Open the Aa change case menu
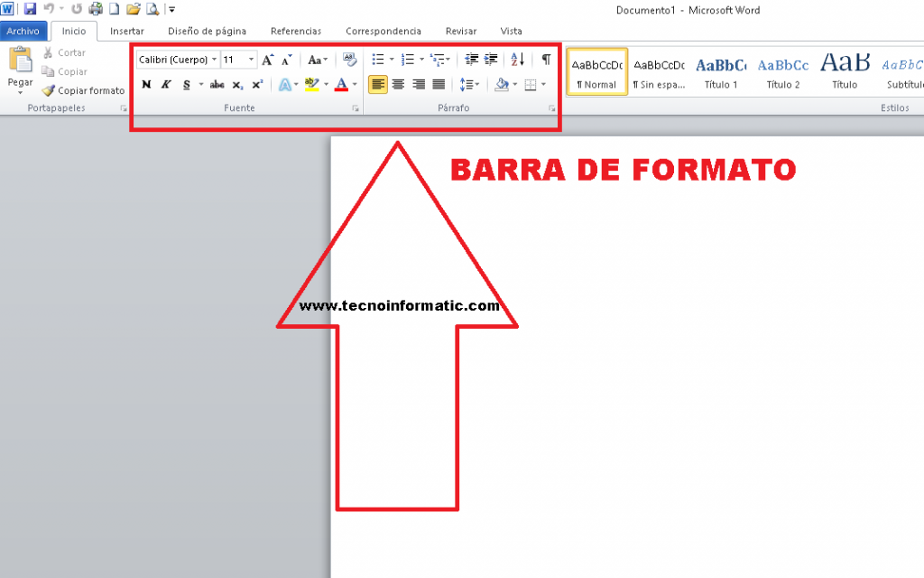The image size is (924, 578). click(318, 60)
